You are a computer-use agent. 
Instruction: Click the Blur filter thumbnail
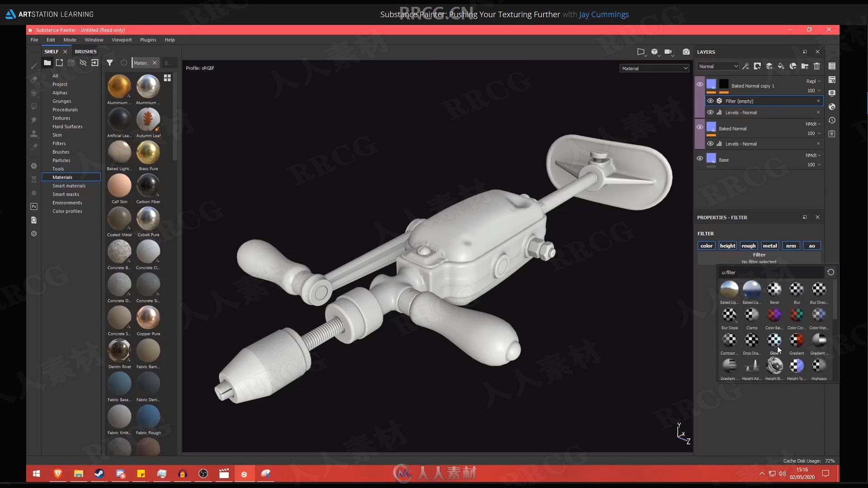[x=797, y=288]
